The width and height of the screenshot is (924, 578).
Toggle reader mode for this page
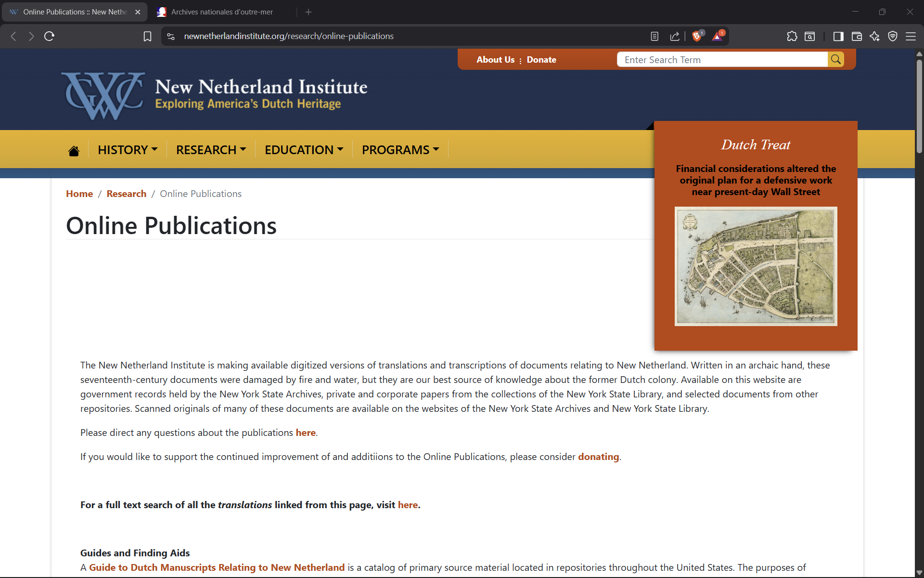pyautogui.click(x=655, y=36)
